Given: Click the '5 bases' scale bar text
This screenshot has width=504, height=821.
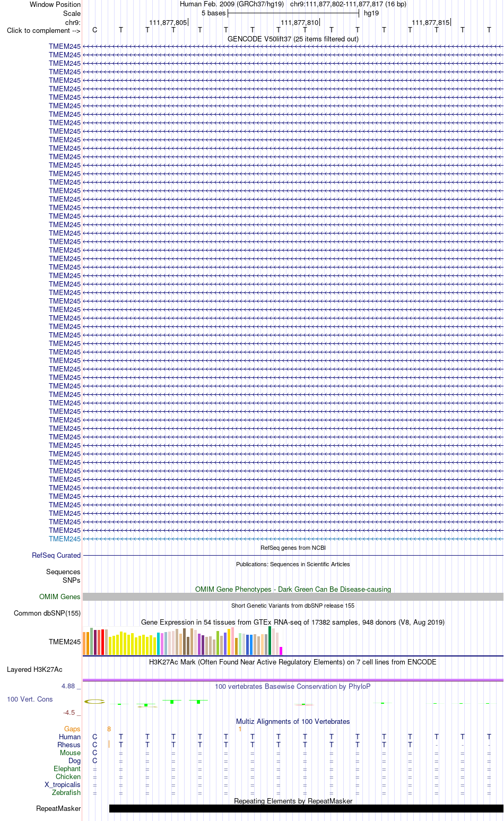Looking at the screenshot, I should 213,13.
